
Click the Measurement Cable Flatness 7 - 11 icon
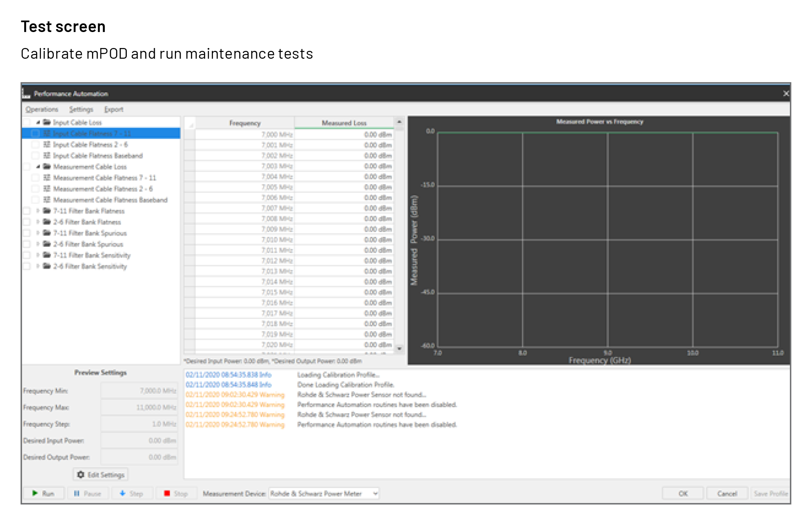coord(47,178)
